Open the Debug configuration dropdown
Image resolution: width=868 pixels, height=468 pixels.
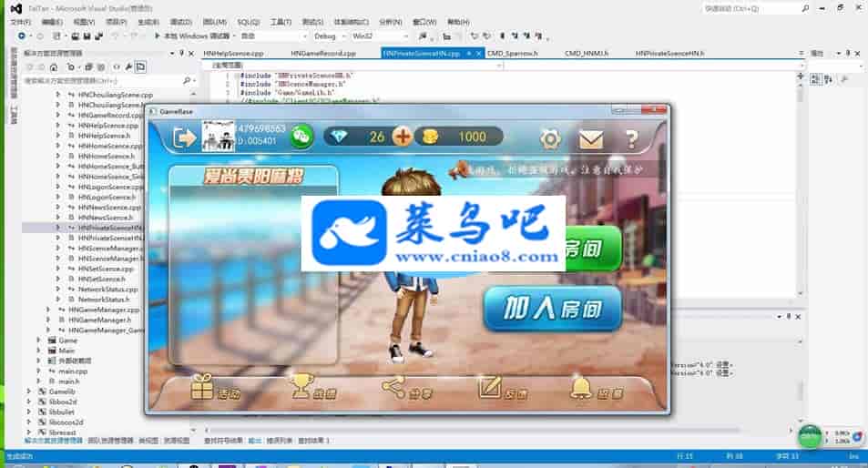(330, 36)
